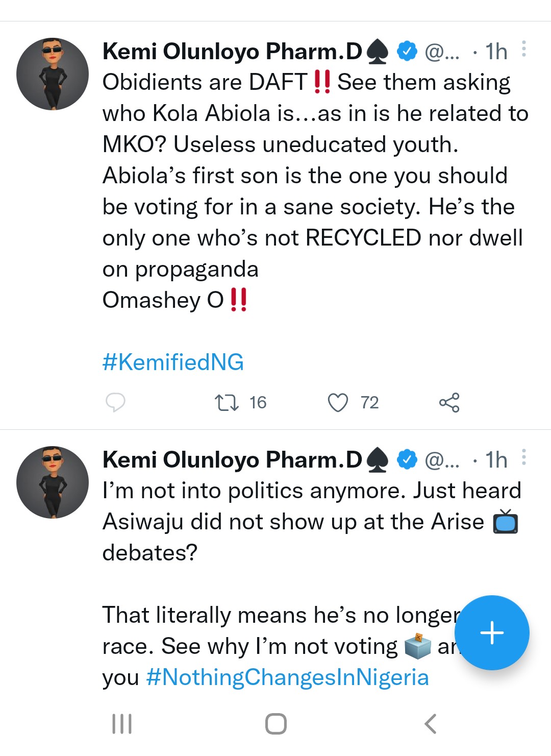Tap the Android home button
The image size is (551, 756).
[276, 724]
